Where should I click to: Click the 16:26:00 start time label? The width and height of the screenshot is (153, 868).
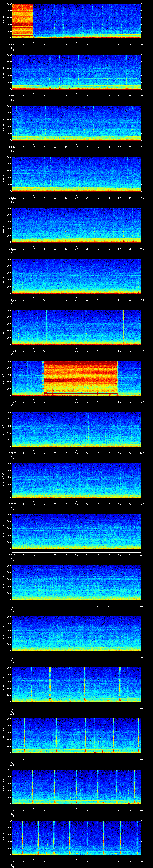(x=12, y=657)
